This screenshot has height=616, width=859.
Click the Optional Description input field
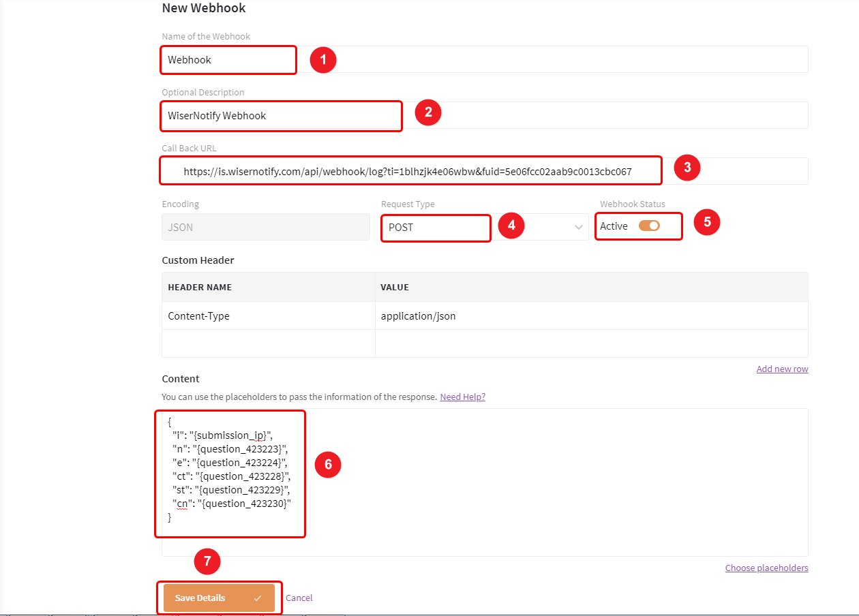coord(485,115)
